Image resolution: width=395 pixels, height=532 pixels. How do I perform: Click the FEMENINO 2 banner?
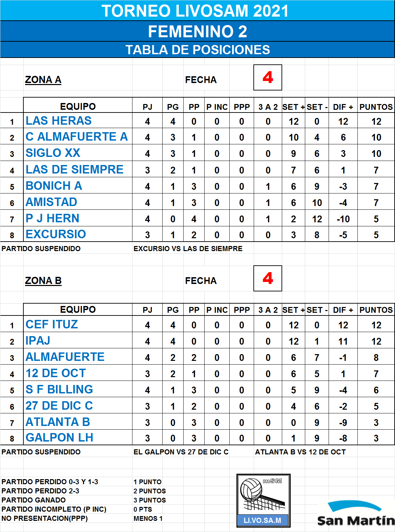click(197, 31)
